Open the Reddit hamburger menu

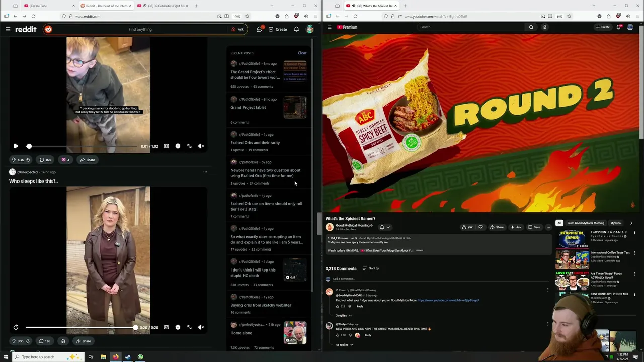tap(8, 29)
